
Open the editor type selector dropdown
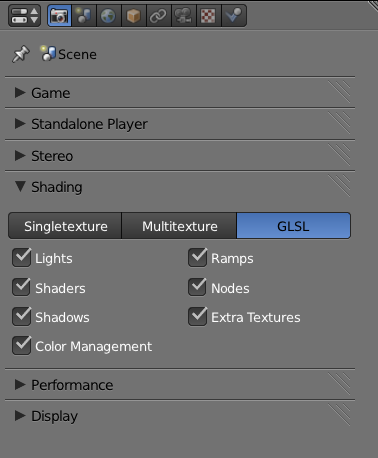pyautogui.click(x=25, y=16)
